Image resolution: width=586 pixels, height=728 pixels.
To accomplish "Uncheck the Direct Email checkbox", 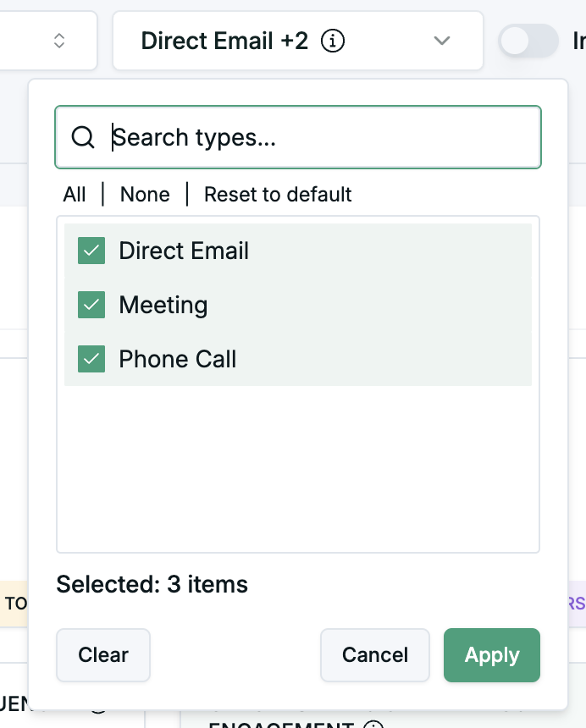I will coord(91,251).
